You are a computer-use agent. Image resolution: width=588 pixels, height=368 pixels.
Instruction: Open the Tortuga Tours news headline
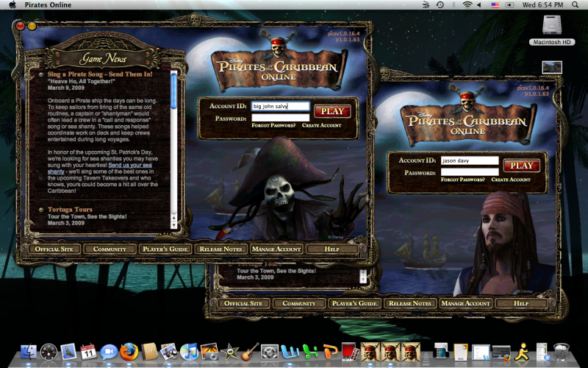click(70, 210)
